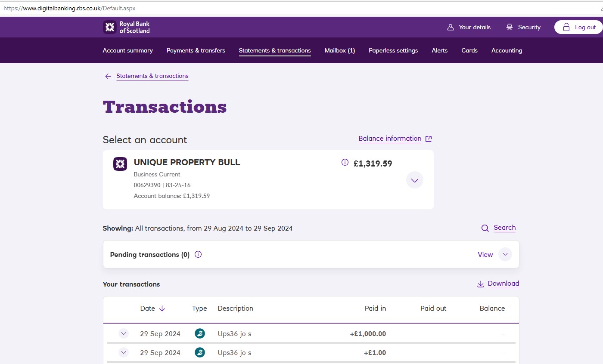Expand the +£1.00 transaction row
The height and width of the screenshot is (364, 603).
coord(124,352)
